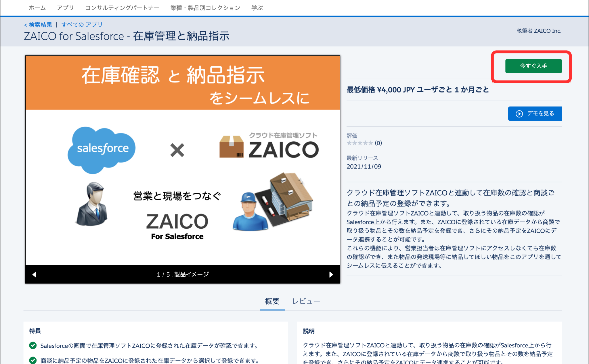
Task: Click the page title ZAICO for Salesforce
Action: tap(127, 36)
